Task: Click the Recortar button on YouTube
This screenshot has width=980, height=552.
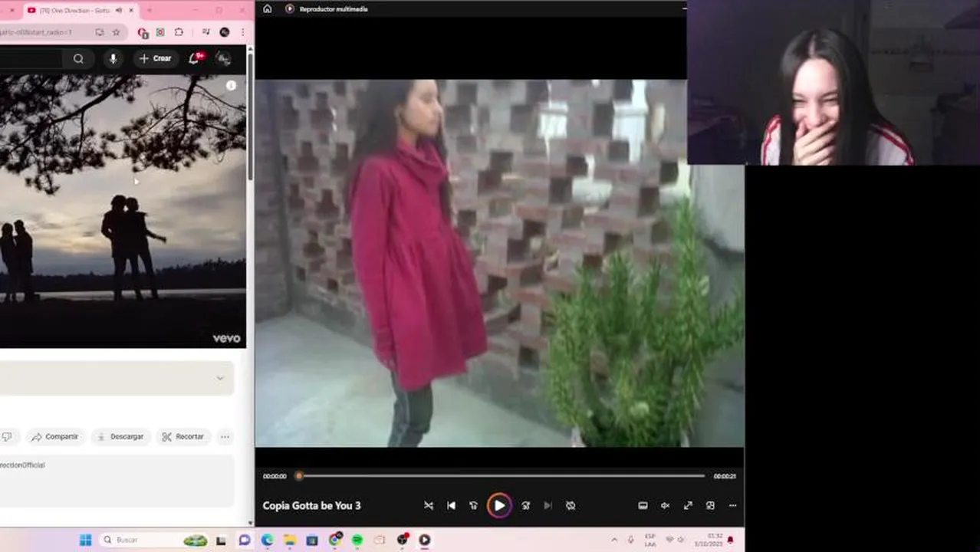Action: click(183, 436)
